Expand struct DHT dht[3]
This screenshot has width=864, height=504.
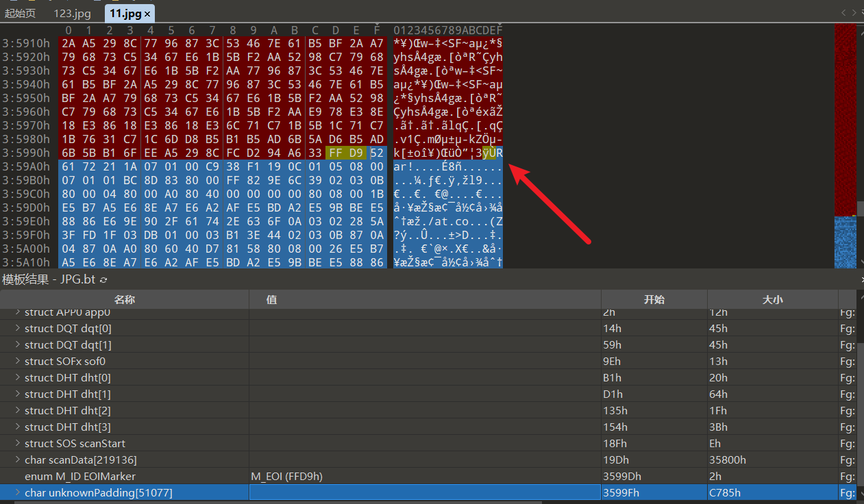click(18, 427)
